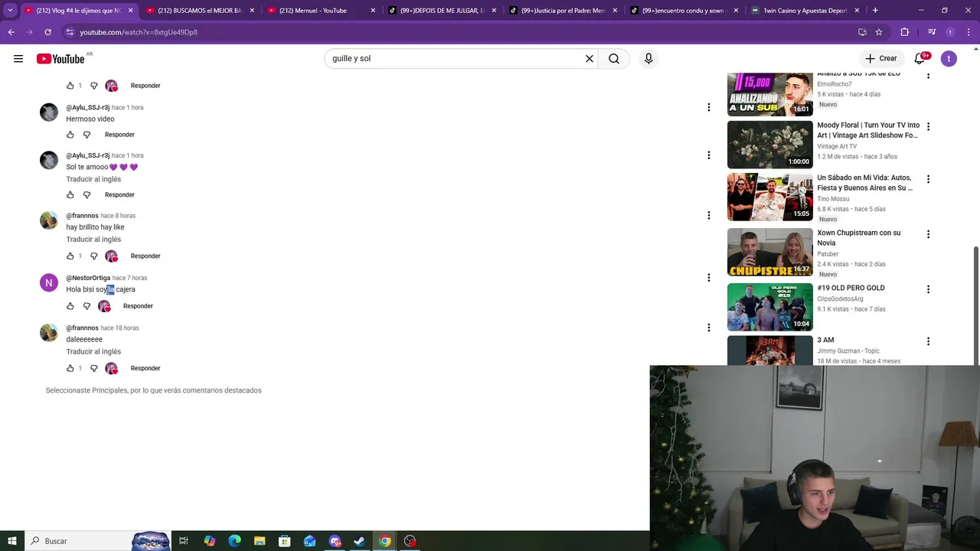Bookmark this page with the star
Viewport: 980px width, 551px height.
(x=879, y=32)
